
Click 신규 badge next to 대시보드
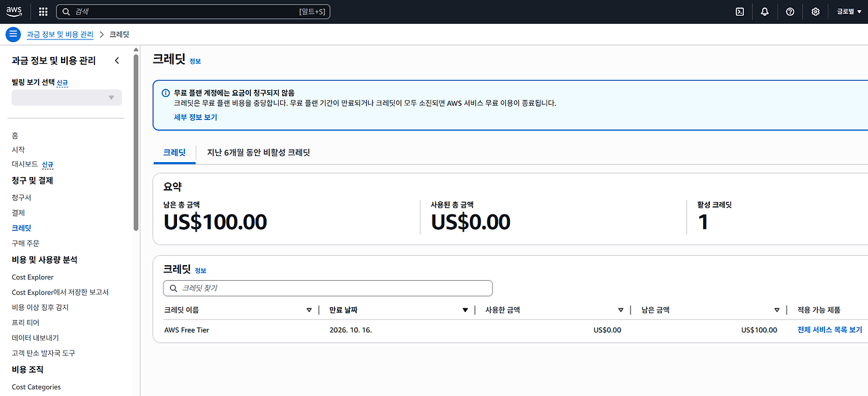(47, 165)
